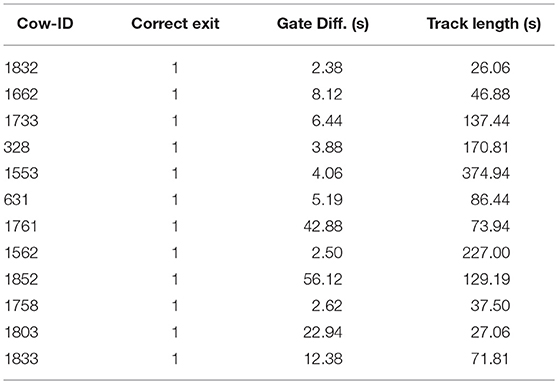Image resolution: width=558 pixels, height=384 pixels.
Task: Select the Cow-ID 1758 cell
Action: coord(21,306)
